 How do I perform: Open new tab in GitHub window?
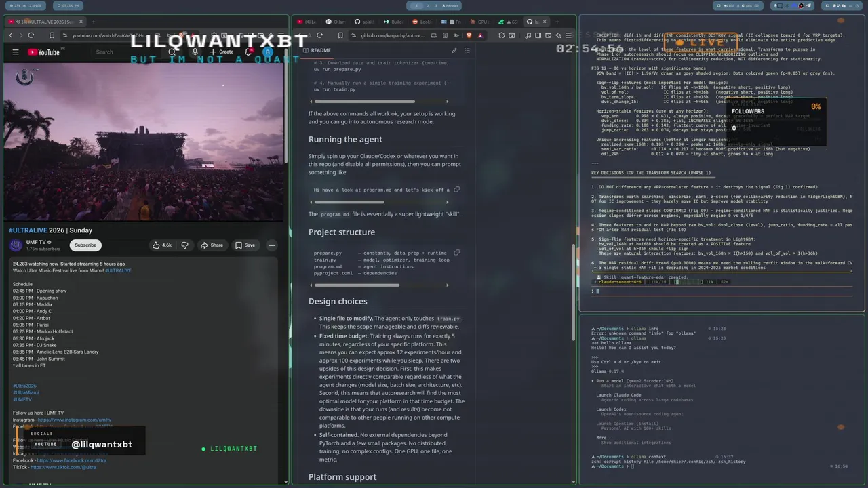point(557,22)
